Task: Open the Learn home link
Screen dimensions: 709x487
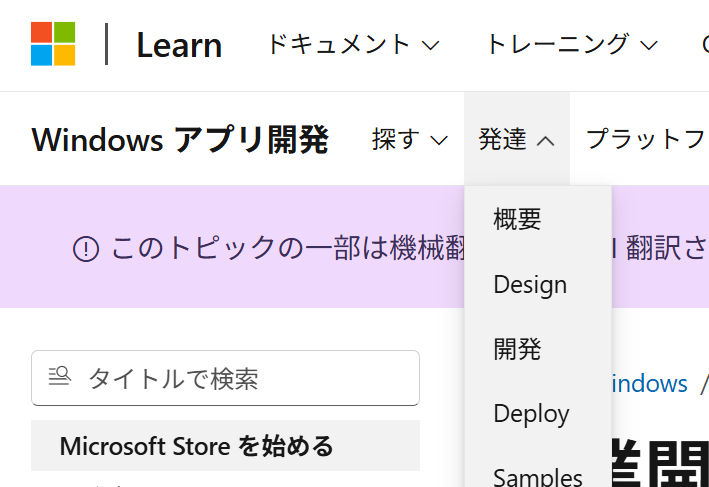Action: point(179,45)
